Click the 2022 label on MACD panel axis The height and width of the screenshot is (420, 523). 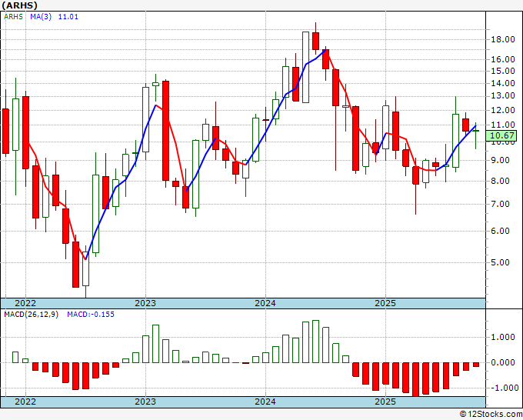[25, 402]
